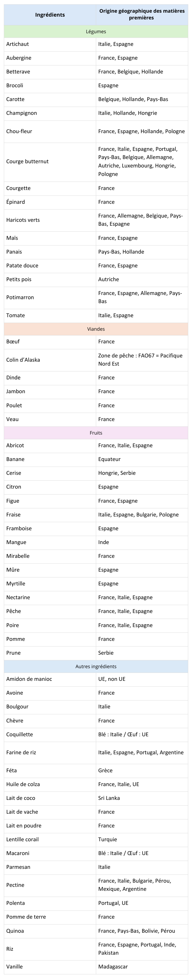Click the "Ingrédients" column header
Image resolution: width=192 pixels, height=980 pixels.
50,15
